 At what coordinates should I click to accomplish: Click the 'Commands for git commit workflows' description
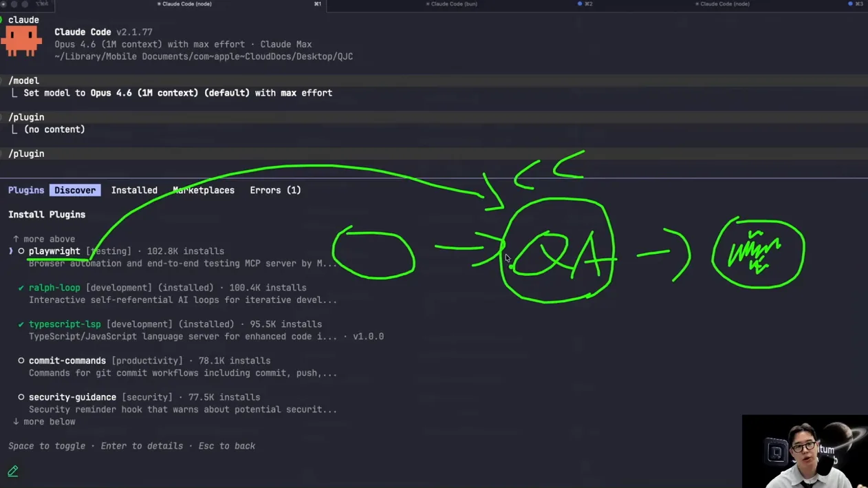(183, 373)
